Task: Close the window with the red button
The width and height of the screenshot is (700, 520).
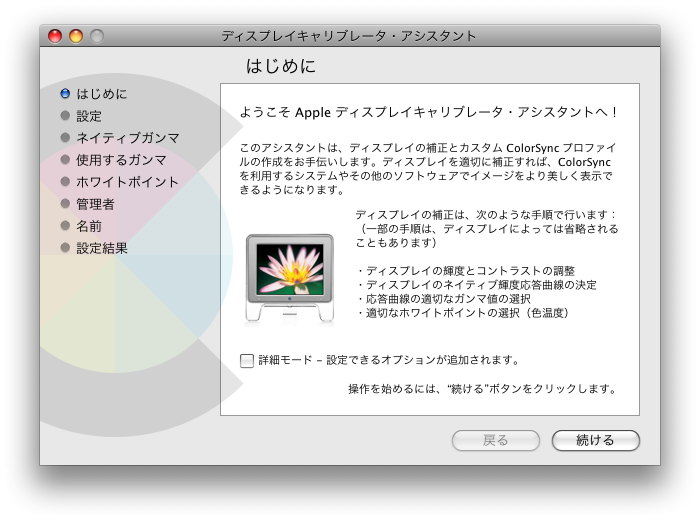Action: pyautogui.click(x=55, y=36)
